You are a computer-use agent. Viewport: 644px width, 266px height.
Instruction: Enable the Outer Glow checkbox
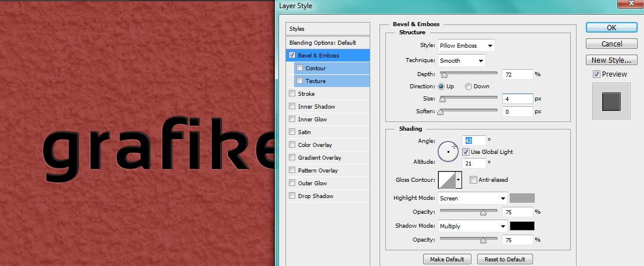coord(292,183)
